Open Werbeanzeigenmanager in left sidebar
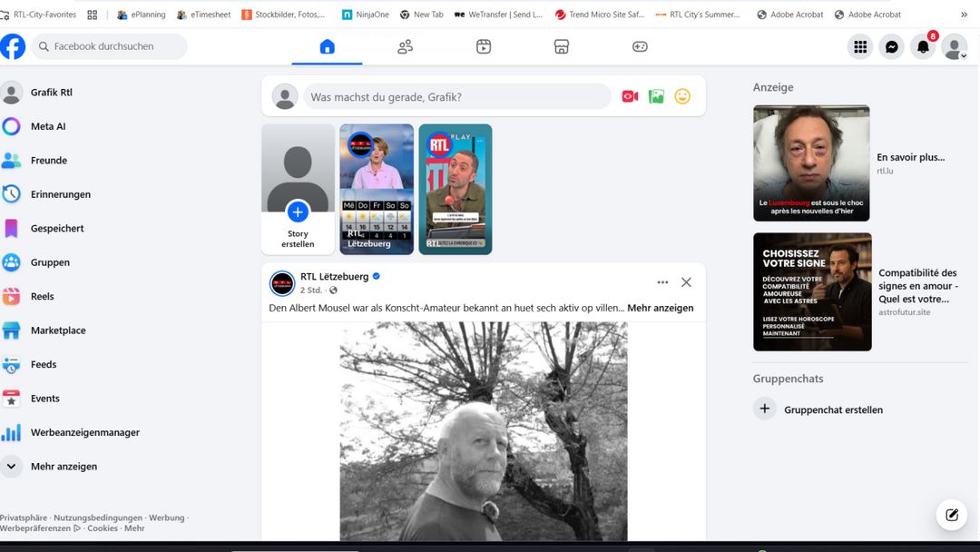The height and width of the screenshot is (552, 980). (x=84, y=432)
